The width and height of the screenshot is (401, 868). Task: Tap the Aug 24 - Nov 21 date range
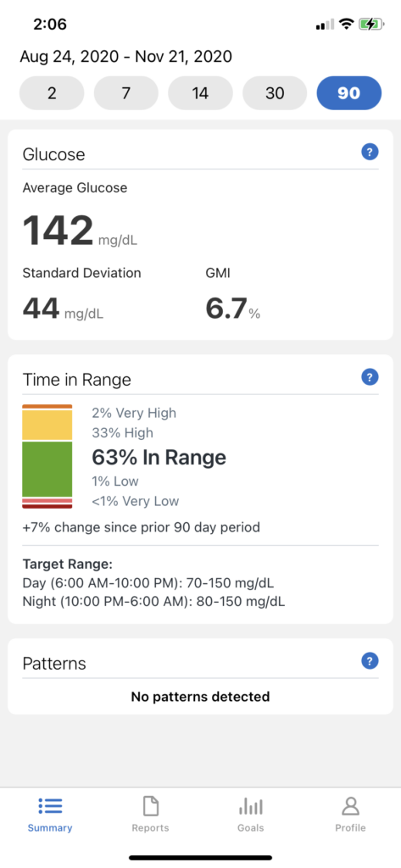(x=126, y=57)
